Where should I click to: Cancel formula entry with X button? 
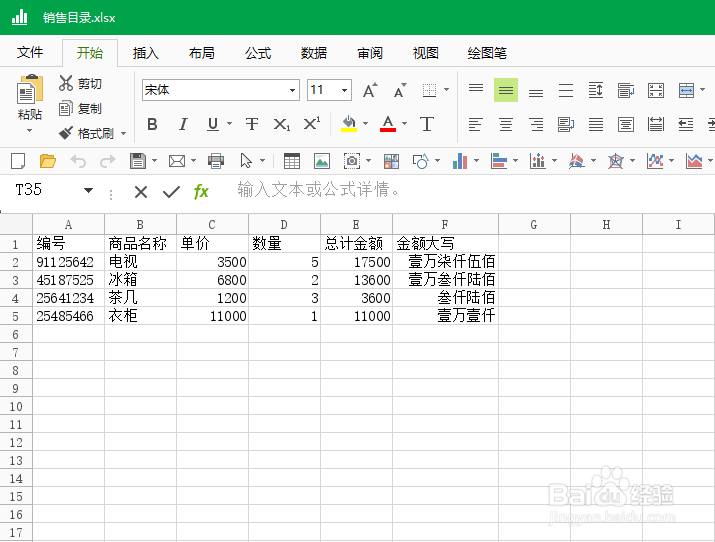(x=141, y=192)
